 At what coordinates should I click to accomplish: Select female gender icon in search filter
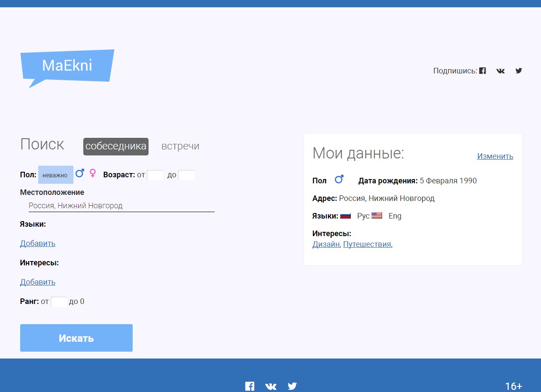click(93, 173)
